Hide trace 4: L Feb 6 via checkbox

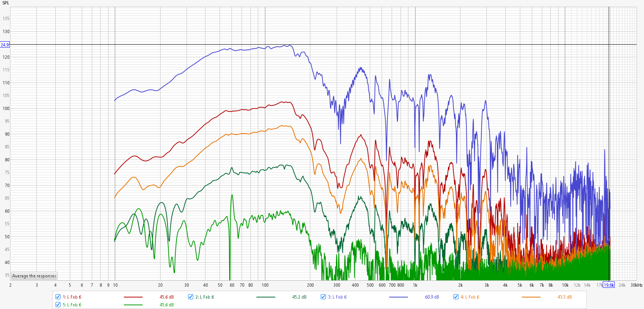pyautogui.click(x=456, y=297)
